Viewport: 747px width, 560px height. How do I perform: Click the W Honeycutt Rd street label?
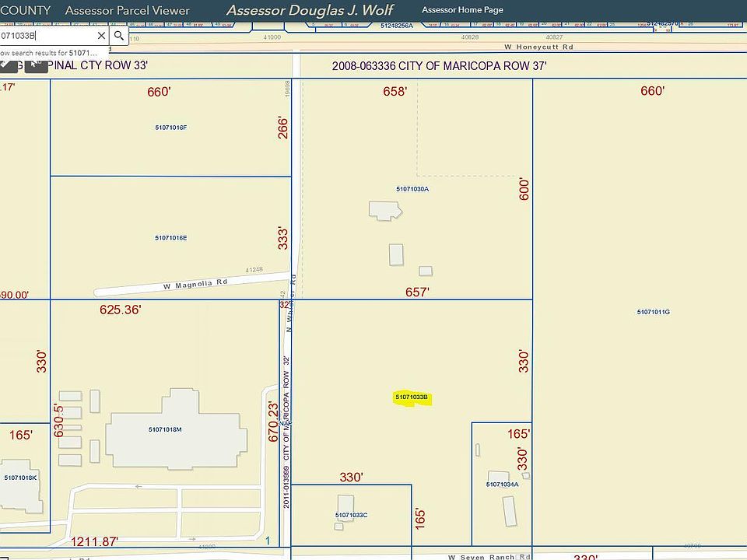point(538,47)
